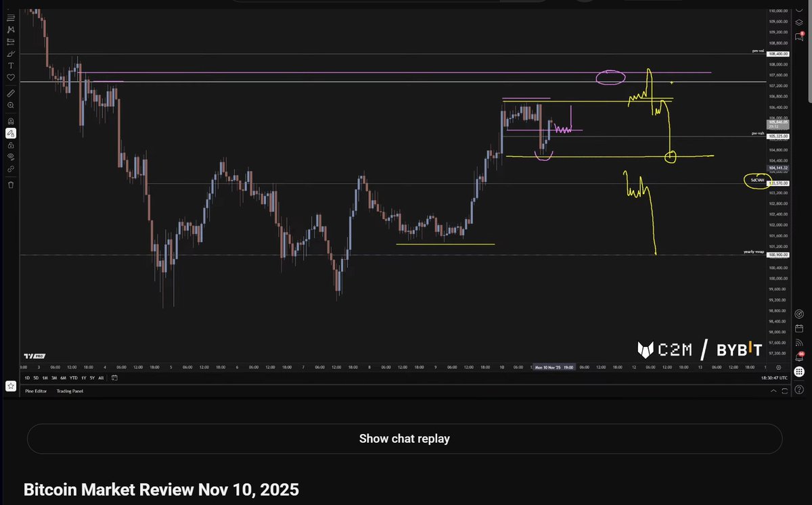This screenshot has width=812, height=505.
Task: Click the Show chat replay button
Action: 404,438
